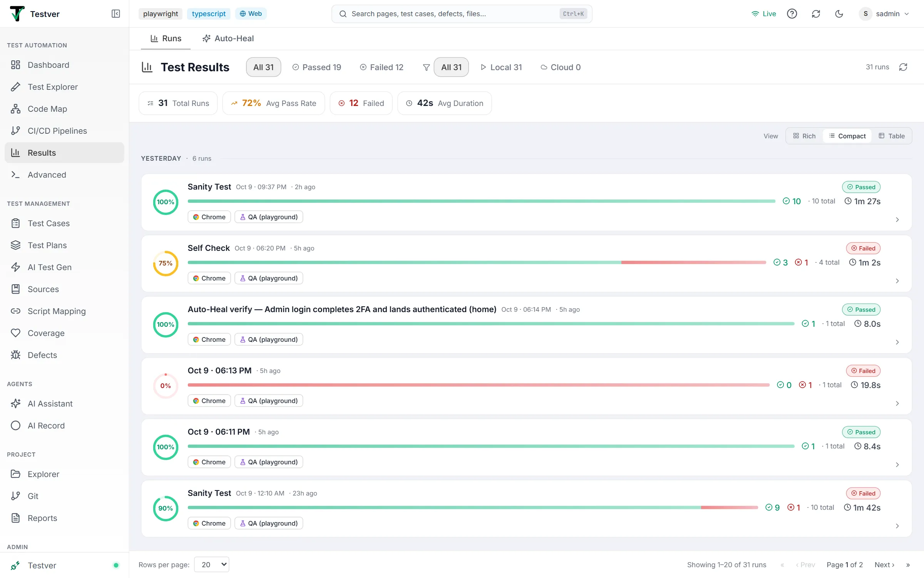924x578 pixels.
Task: Go to Code Map
Action: [64, 109]
